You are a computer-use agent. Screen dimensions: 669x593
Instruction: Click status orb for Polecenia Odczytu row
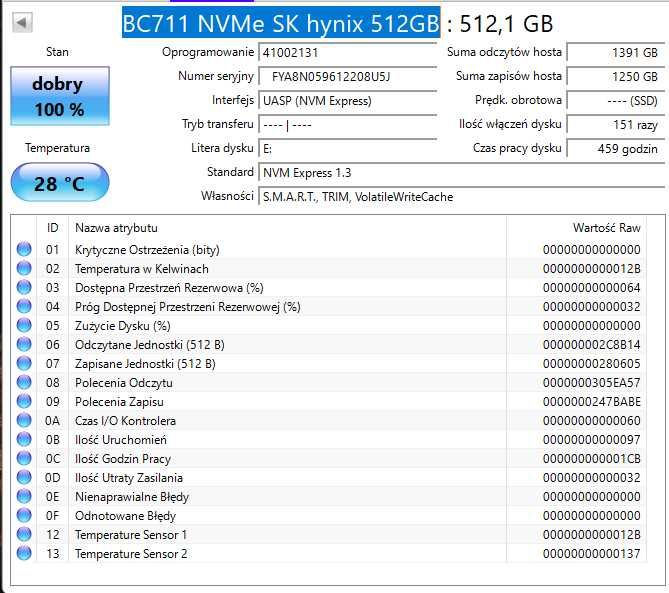click(24, 382)
